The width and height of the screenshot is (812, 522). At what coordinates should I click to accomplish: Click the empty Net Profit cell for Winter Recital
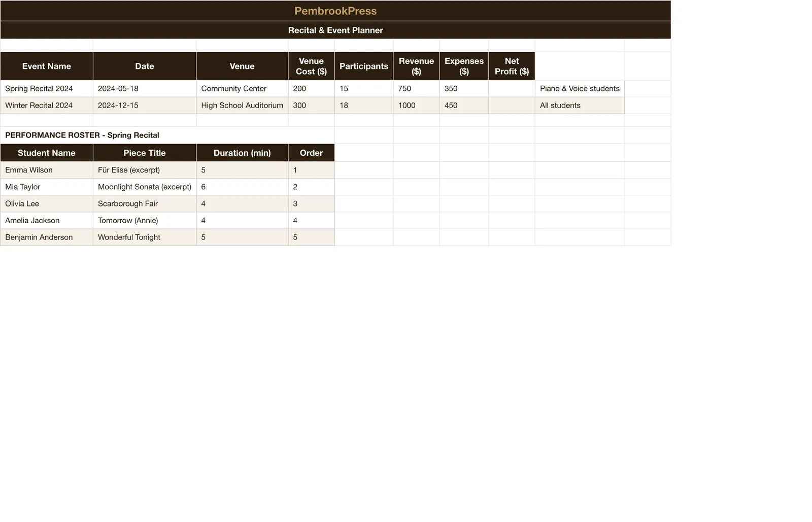[x=512, y=105]
